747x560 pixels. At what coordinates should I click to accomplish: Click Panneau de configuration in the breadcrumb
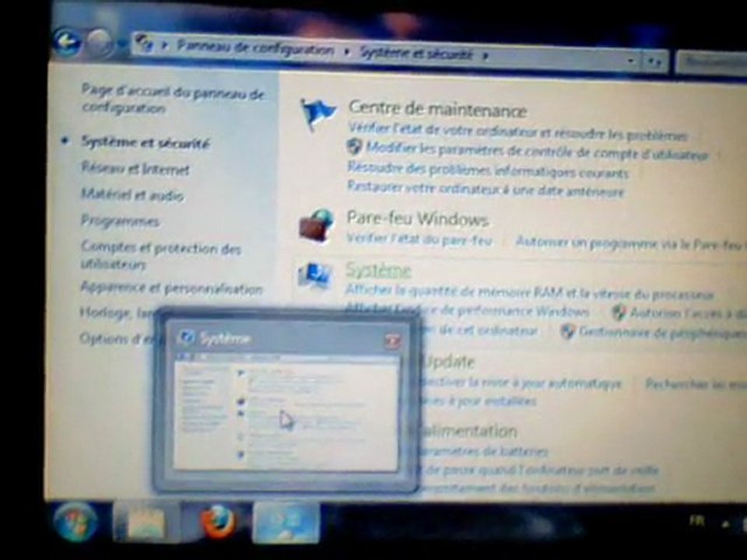255,47
